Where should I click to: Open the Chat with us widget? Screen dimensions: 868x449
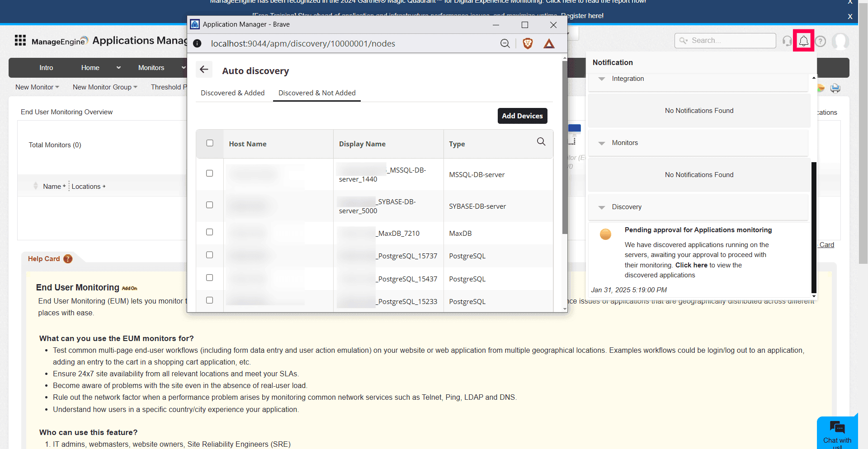pyautogui.click(x=837, y=433)
